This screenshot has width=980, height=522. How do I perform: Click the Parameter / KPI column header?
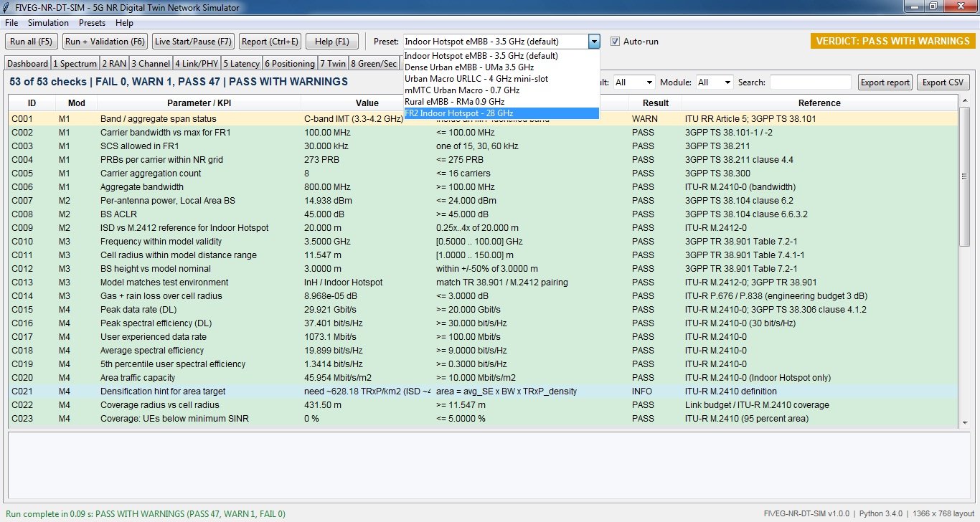pyautogui.click(x=199, y=103)
